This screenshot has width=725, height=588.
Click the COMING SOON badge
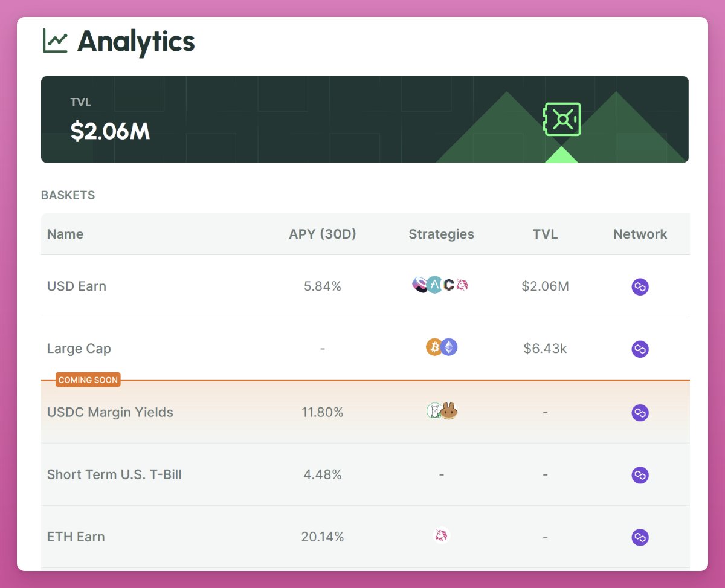88,380
